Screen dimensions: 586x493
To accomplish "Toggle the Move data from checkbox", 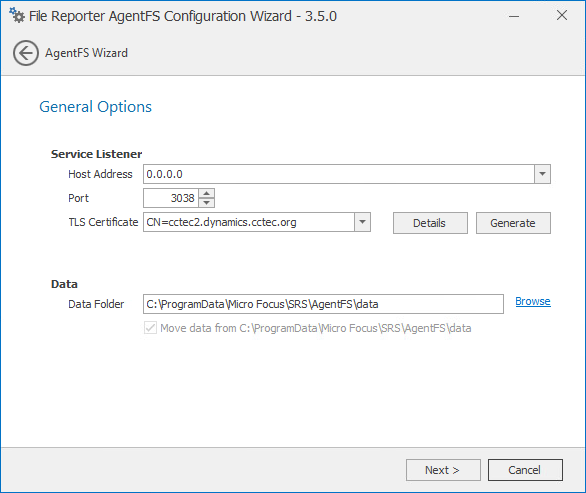I will pyautogui.click(x=150, y=328).
